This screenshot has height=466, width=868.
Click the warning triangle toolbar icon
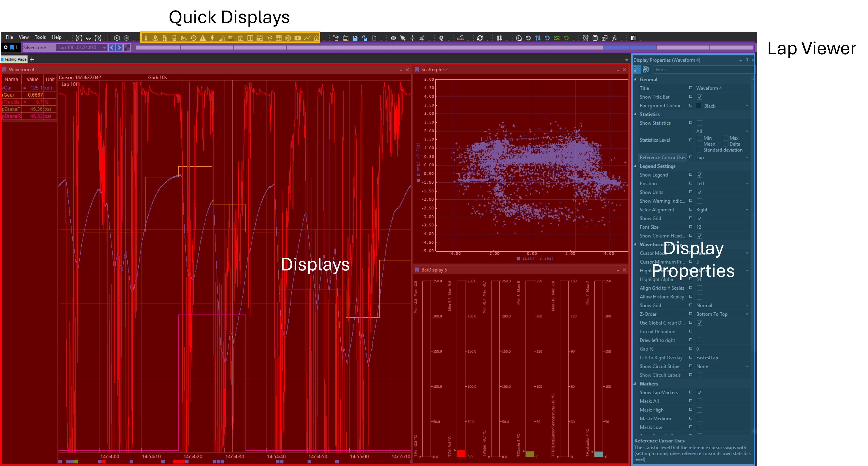(x=203, y=38)
